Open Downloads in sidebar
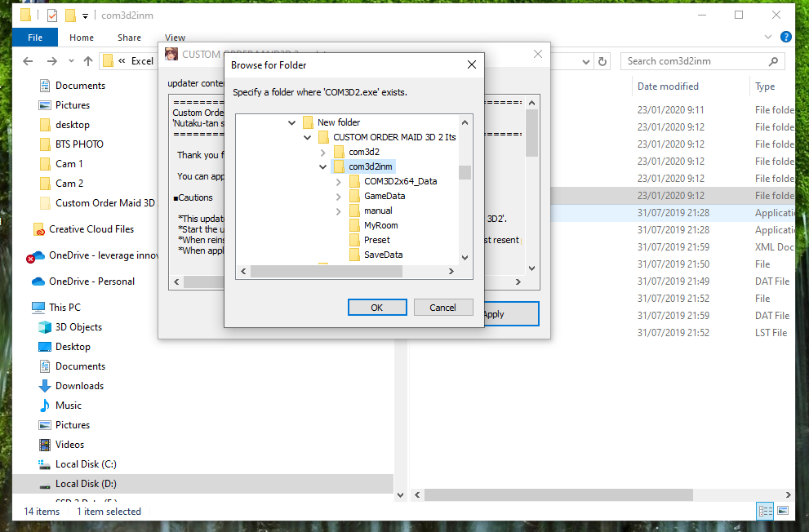Viewport: 809px width, 532px height. coord(79,386)
